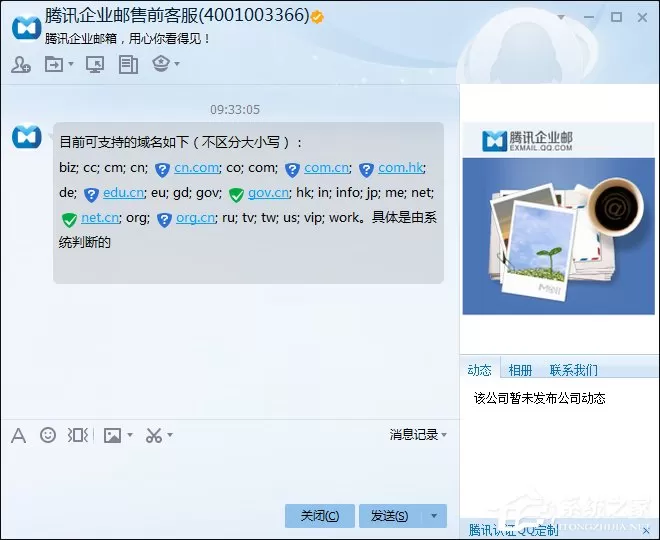660x540 pixels.
Task: Send a window shake
Action: click(77, 435)
